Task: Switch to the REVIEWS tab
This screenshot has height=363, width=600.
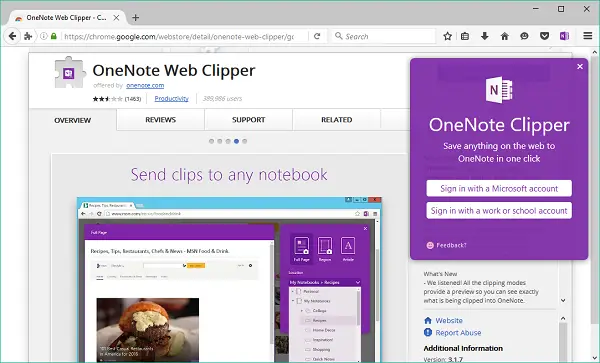Action: coord(160,120)
